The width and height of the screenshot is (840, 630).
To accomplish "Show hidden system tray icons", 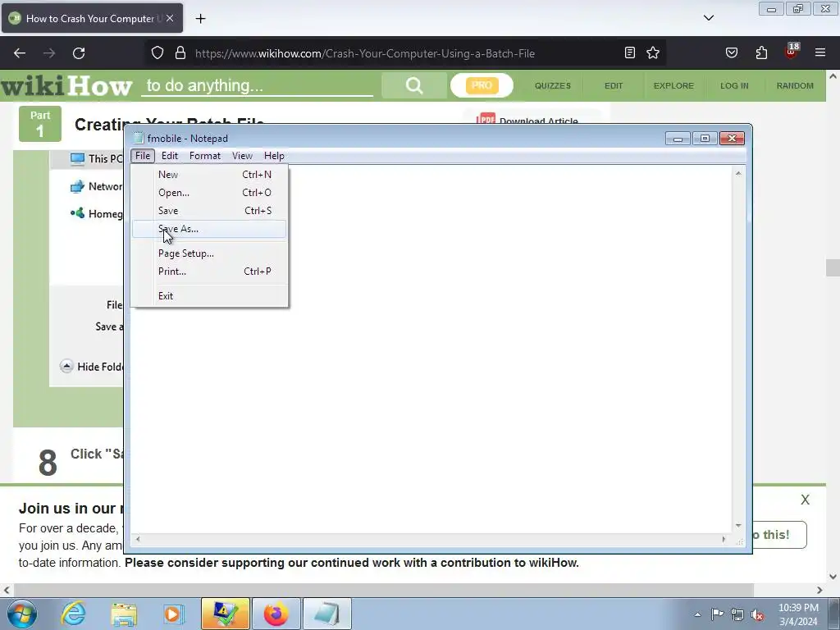I will tap(697, 614).
